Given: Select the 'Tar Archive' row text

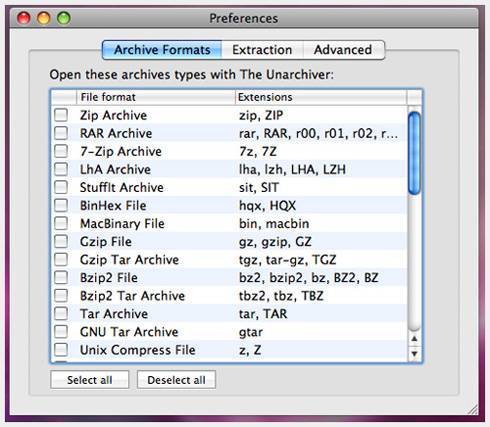Looking at the screenshot, I should coord(114,313).
